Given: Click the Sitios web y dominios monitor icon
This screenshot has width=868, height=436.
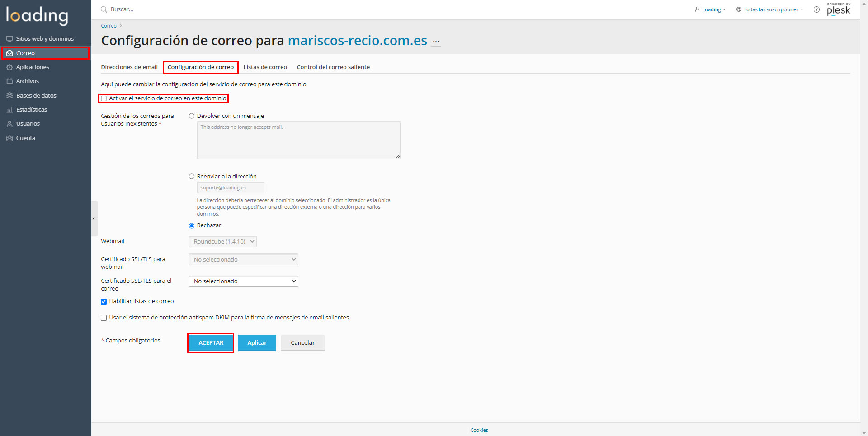Looking at the screenshot, I should 9,39.
